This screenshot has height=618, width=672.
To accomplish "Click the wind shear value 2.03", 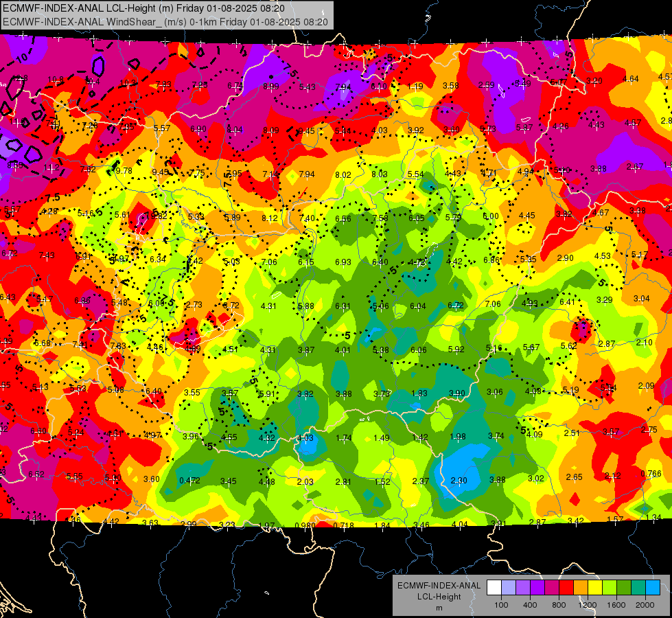I will point(305,481).
